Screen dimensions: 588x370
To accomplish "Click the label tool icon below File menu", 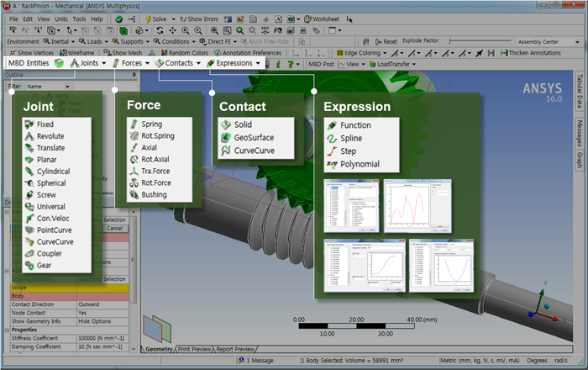I will pyautogui.click(x=13, y=30).
